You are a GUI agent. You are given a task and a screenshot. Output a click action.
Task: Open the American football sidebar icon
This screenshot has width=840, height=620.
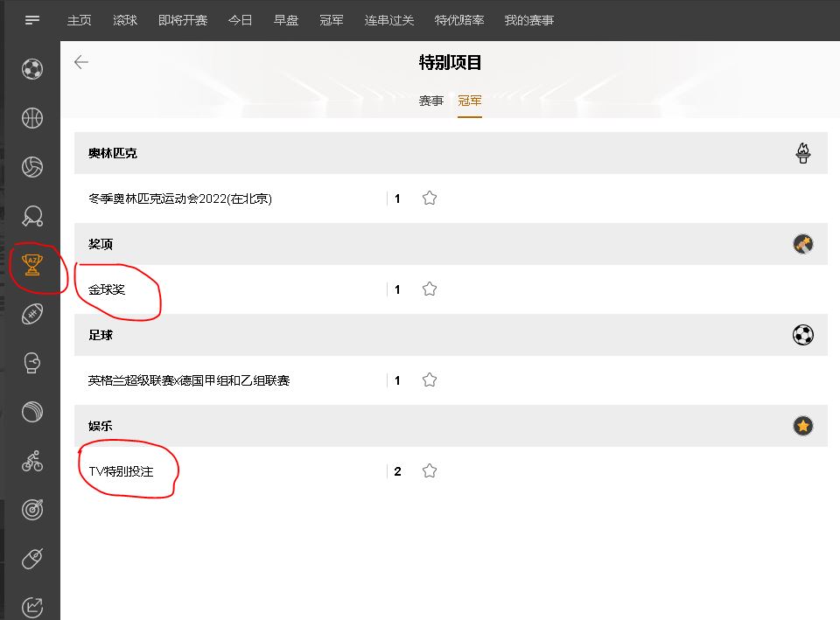32,314
